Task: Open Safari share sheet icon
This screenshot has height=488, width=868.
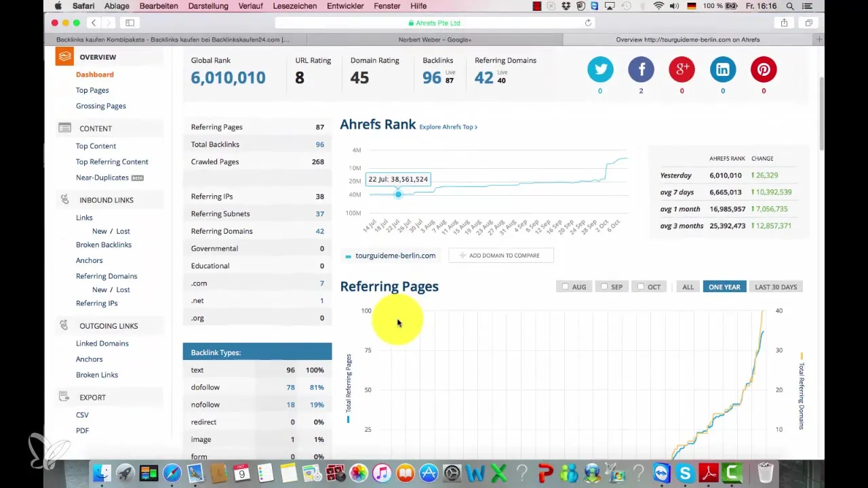Action: [x=784, y=22]
